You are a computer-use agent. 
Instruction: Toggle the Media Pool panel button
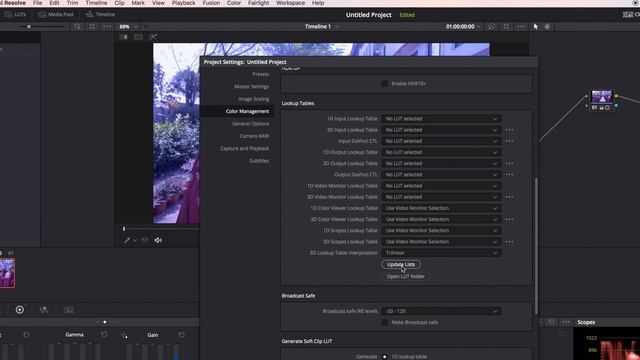coord(56,14)
